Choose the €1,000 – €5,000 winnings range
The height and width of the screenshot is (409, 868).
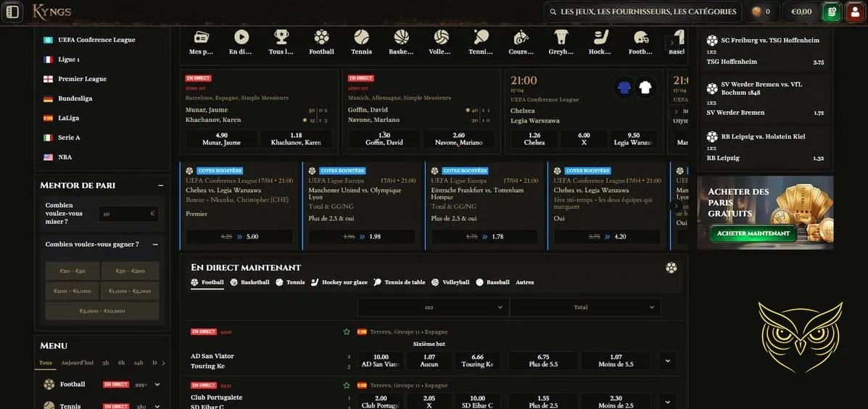tap(130, 291)
